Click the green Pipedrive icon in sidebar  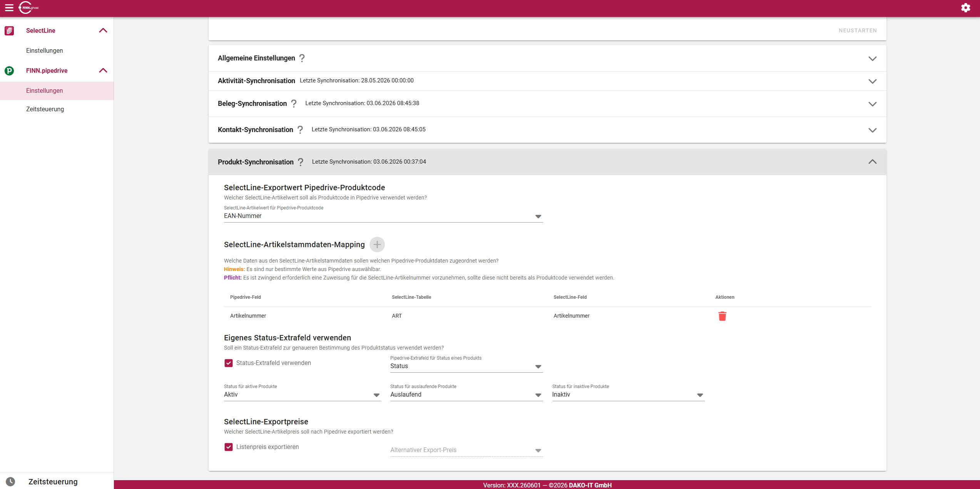tap(9, 71)
